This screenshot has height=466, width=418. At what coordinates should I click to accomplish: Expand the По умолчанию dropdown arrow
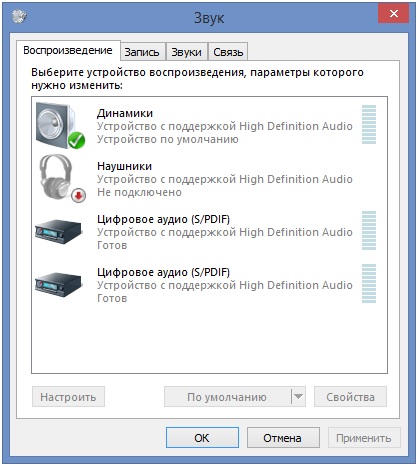[298, 397]
